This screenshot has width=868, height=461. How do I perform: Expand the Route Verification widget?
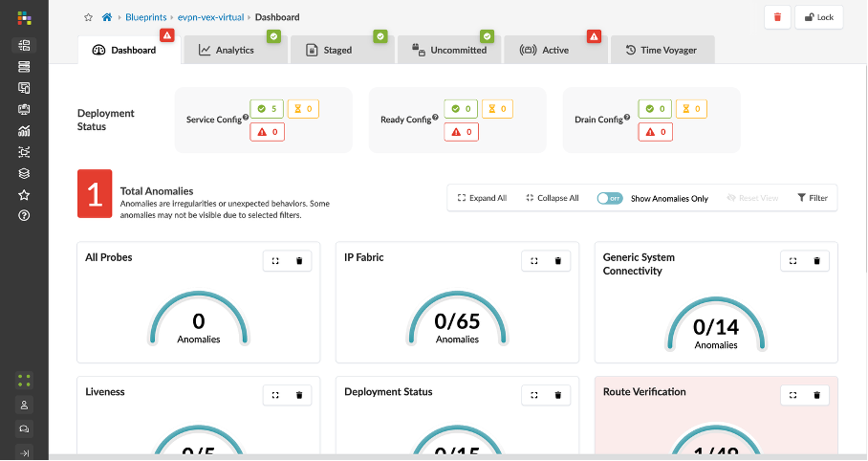(793, 394)
